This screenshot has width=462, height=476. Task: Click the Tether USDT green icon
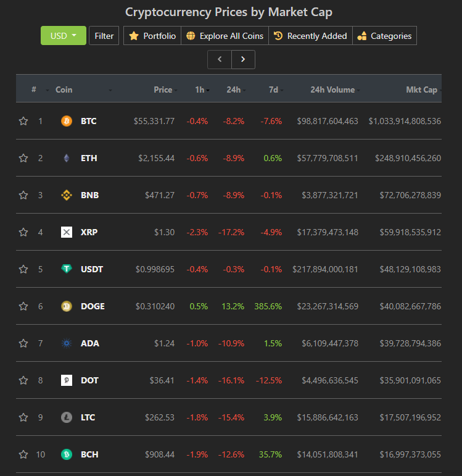tap(67, 269)
